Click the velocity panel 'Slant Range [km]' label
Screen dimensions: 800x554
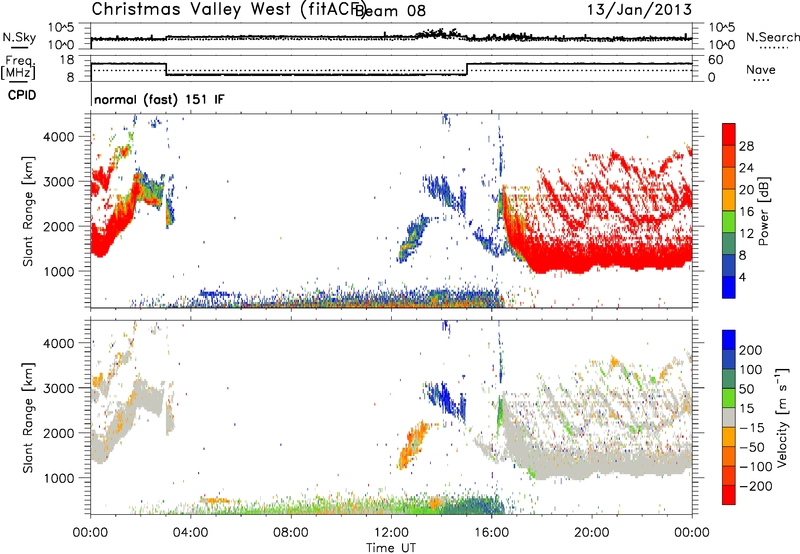click(x=28, y=417)
